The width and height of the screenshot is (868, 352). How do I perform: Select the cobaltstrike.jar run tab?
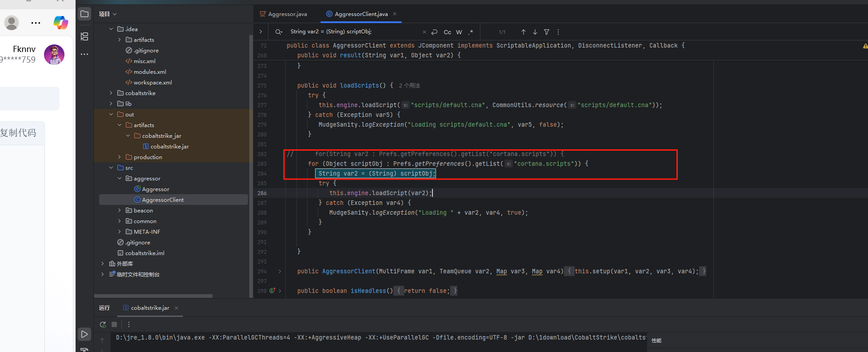point(150,308)
